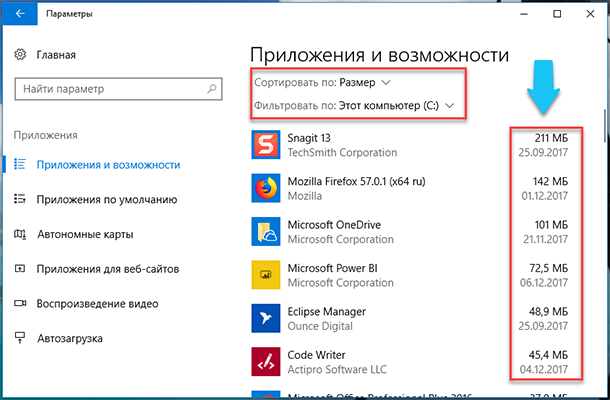Click the 01.12.2017 install date
Image resolution: width=610 pixels, height=400 pixels.
pos(545,196)
